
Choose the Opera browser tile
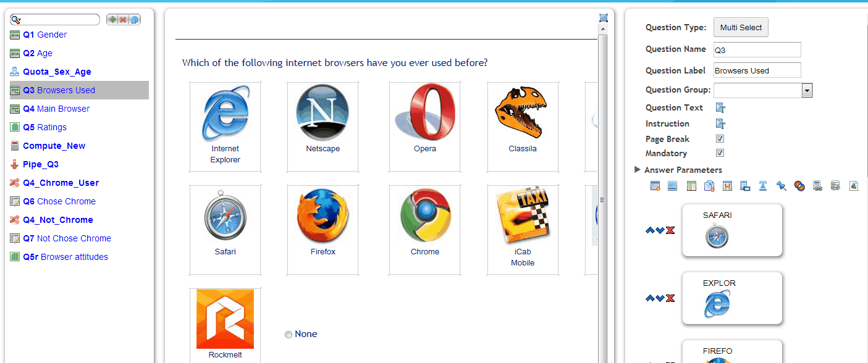click(425, 127)
